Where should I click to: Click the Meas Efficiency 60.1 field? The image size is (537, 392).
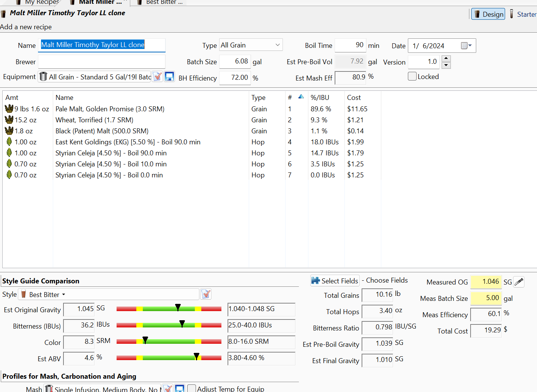pos(486,314)
